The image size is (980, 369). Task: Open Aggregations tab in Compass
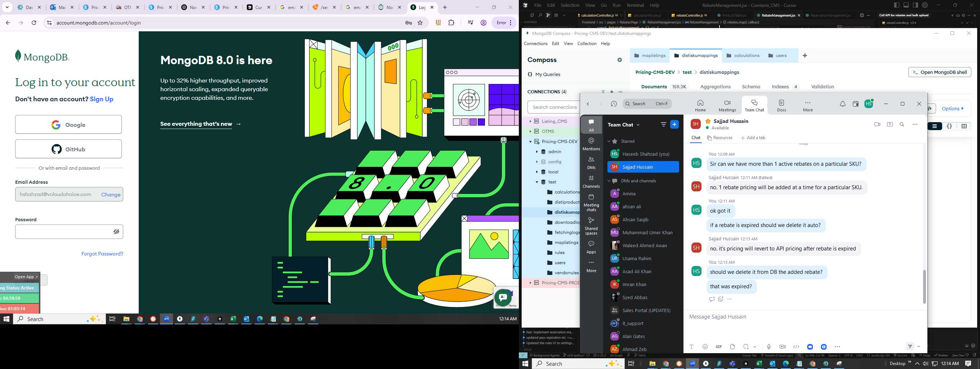715,87
